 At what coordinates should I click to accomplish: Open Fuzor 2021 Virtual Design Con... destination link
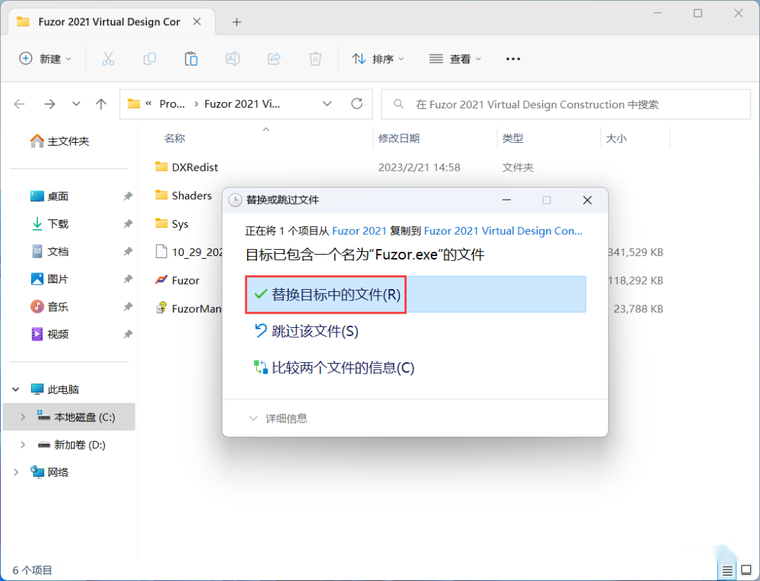coord(503,231)
